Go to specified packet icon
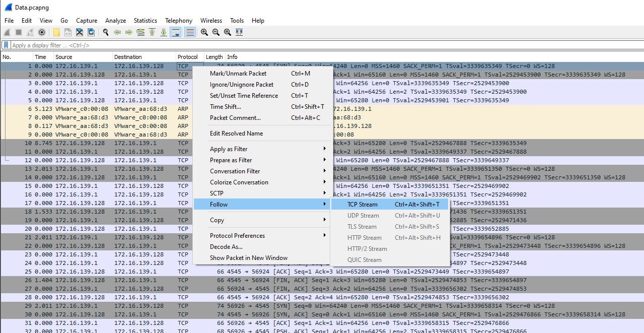The image size is (644, 333). (140, 32)
